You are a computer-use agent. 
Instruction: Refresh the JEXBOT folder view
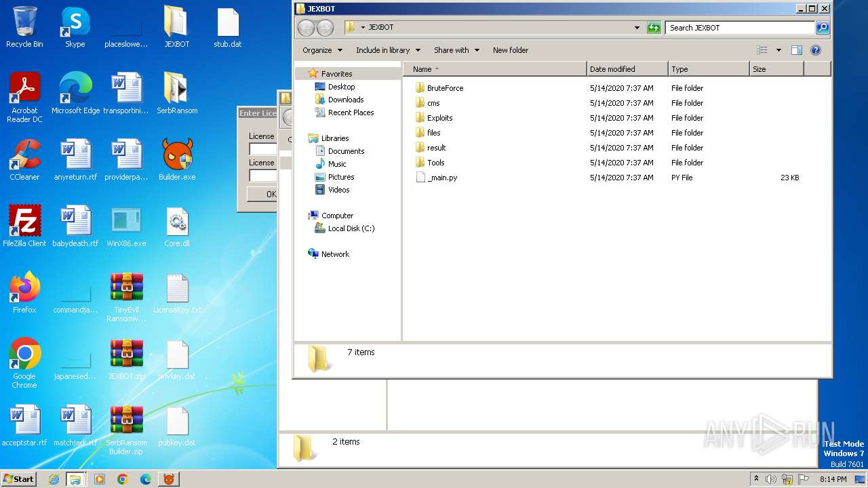point(654,28)
